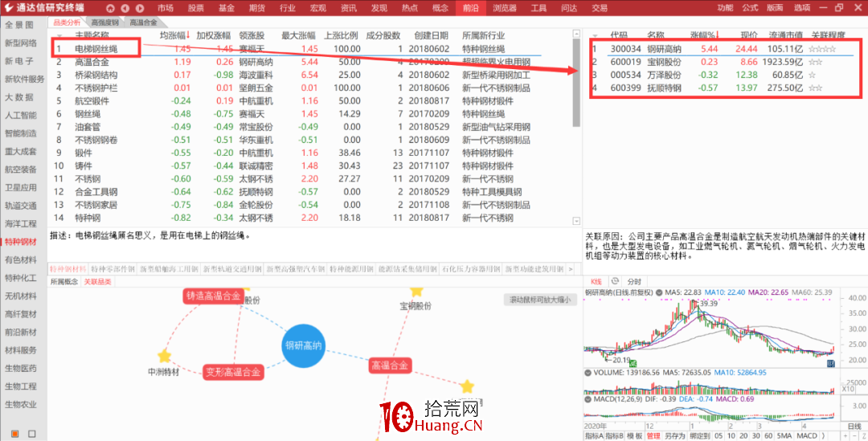Open the 公式 menu in title bar
Viewport: 868px width, 441px height.
click(750, 8)
